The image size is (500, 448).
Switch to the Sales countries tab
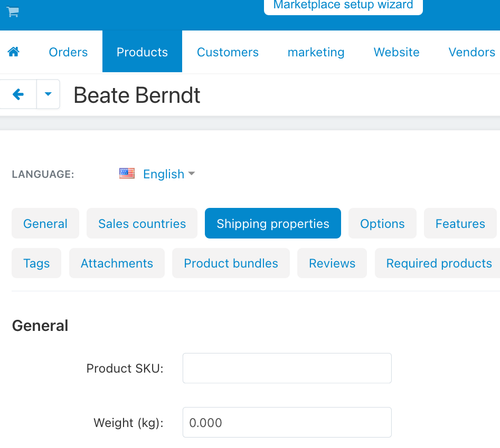point(142,223)
